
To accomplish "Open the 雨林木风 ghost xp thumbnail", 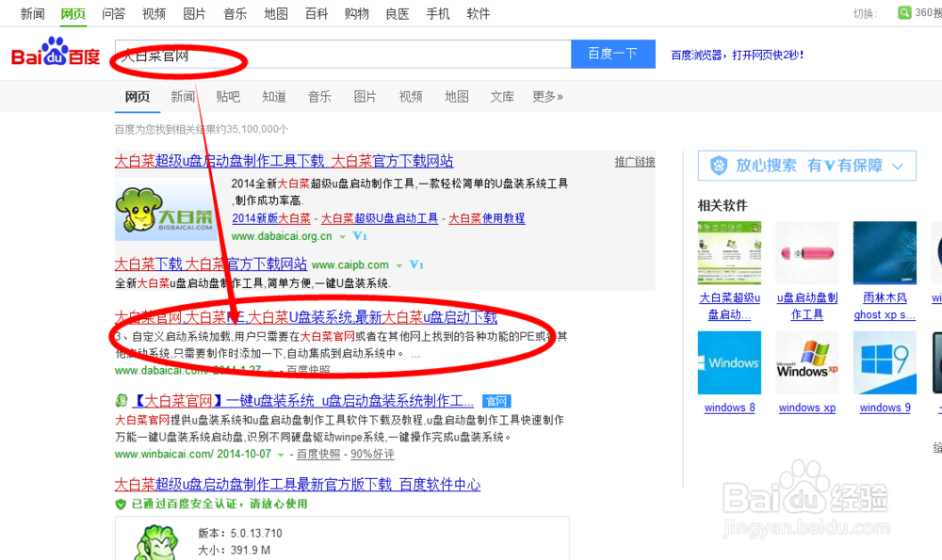I will 885,252.
